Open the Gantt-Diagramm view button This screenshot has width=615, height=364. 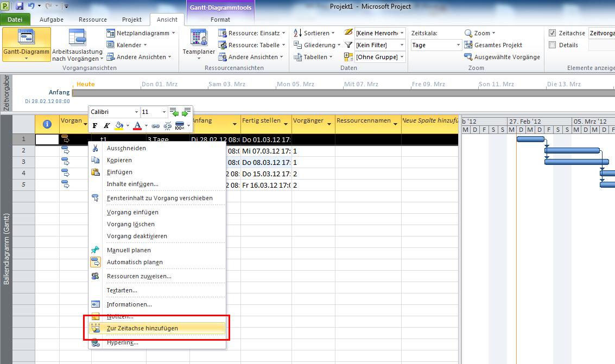pyautogui.click(x=26, y=44)
